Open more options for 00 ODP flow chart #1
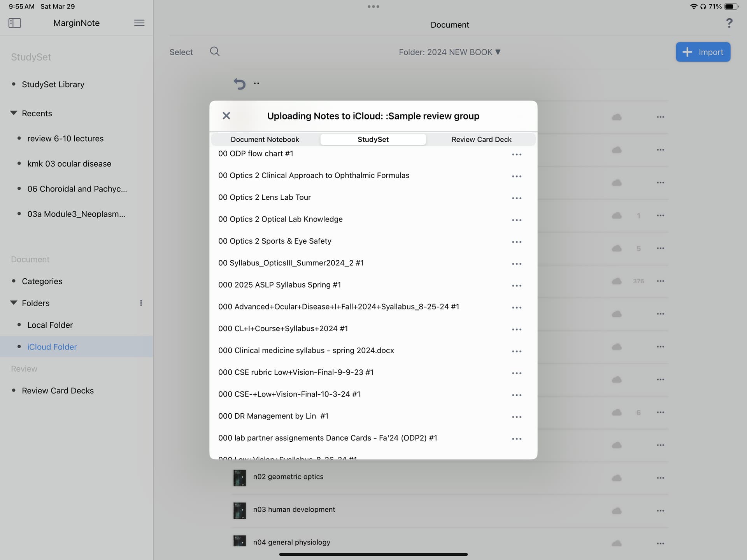Viewport: 747px width, 560px height. pyautogui.click(x=517, y=154)
